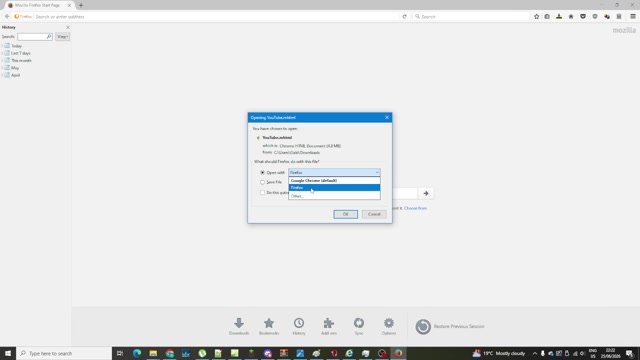Open taskbar clock and date
The height and width of the screenshot is (360, 640).
click(611, 353)
